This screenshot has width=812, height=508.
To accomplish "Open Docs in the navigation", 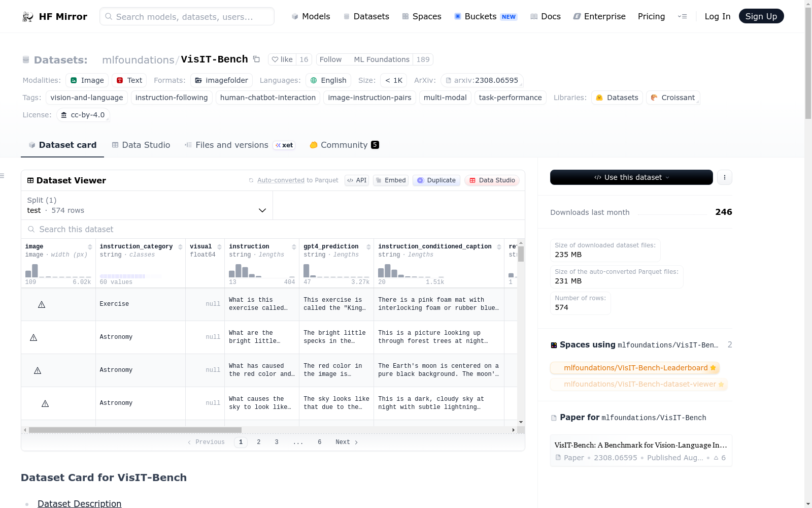I will point(546,16).
